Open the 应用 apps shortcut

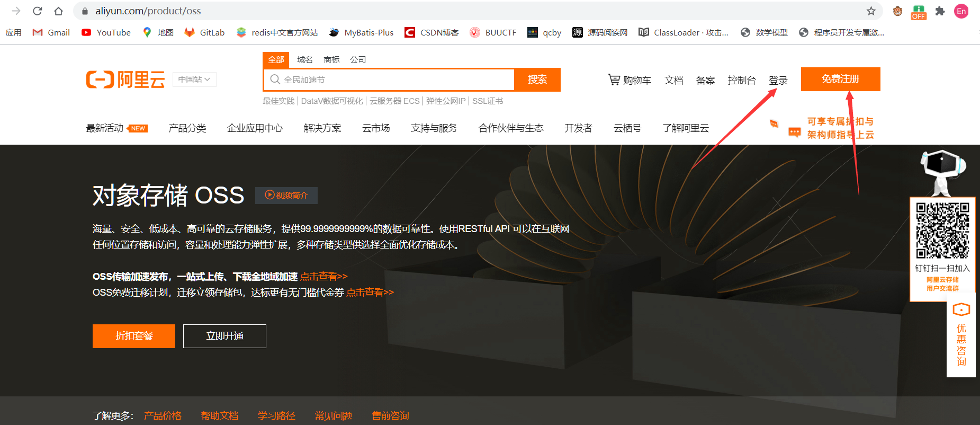pyautogui.click(x=13, y=32)
